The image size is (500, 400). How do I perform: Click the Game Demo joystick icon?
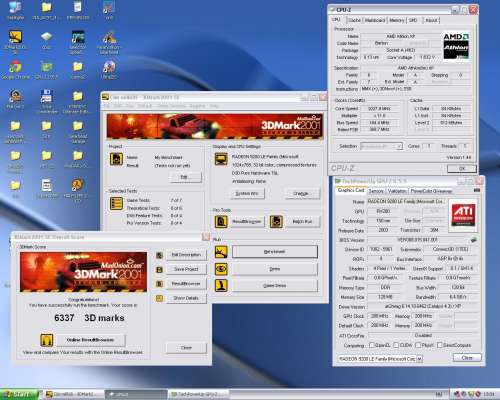coord(221,285)
